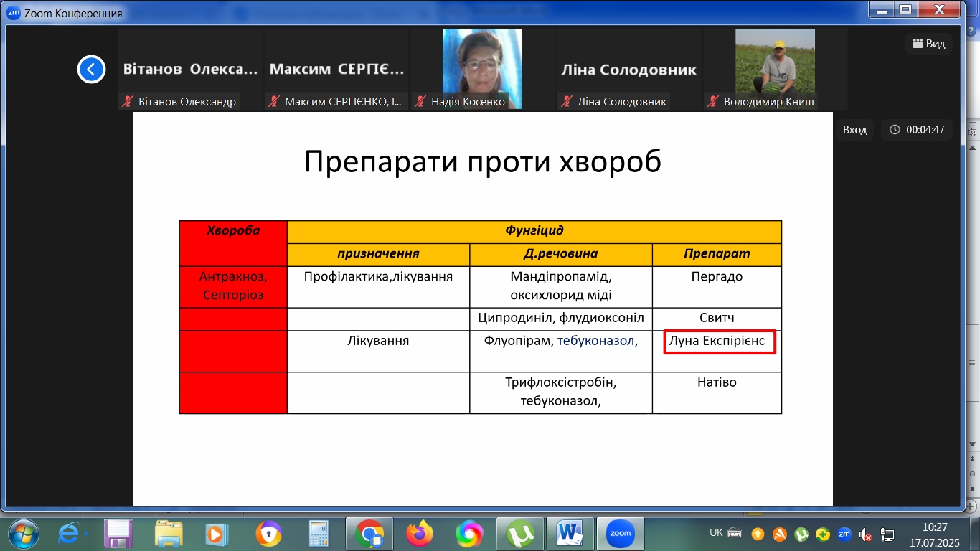
Task: Switch to uTorrent in taskbar
Action: [x=520, y=534]
